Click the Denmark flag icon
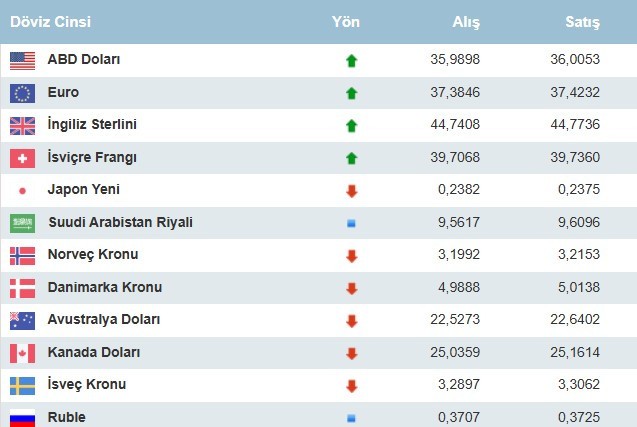Screen dimensions: 637x427 point(22,288)
